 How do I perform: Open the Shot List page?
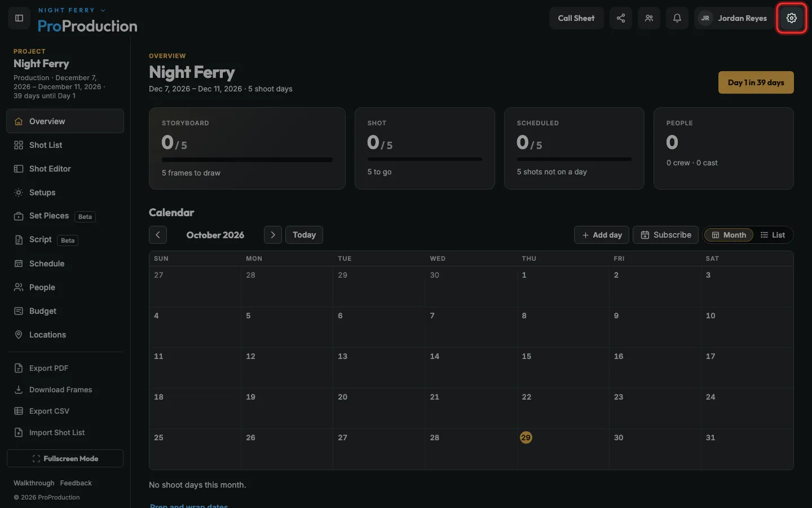pyautogui.click(x=65, y=145)
